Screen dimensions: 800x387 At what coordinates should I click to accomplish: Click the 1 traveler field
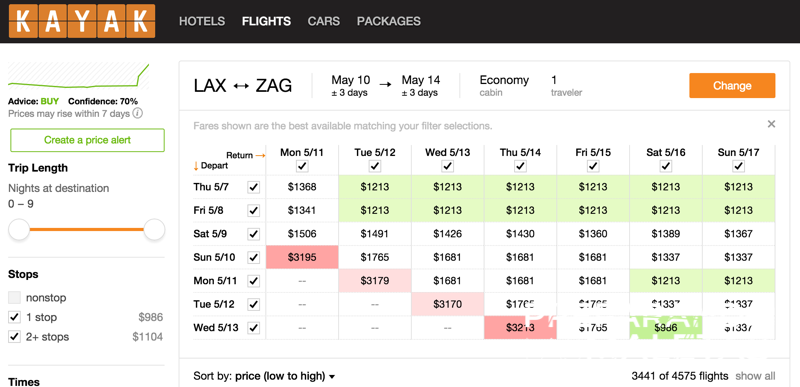pos(566,86)
